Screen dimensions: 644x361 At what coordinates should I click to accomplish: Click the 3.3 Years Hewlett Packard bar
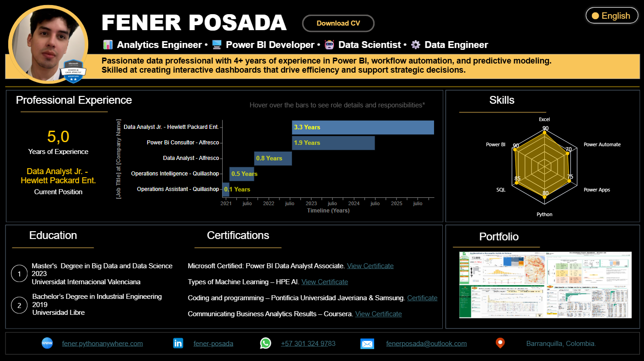click(x=363, y=127)
